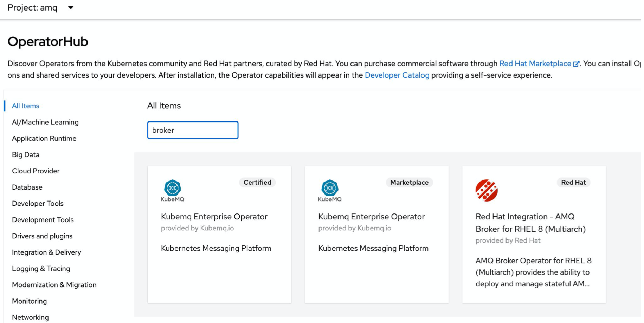Switch to the AI/Machine Learning category
This screenshot has height=323, width=644.
(45, 122)
